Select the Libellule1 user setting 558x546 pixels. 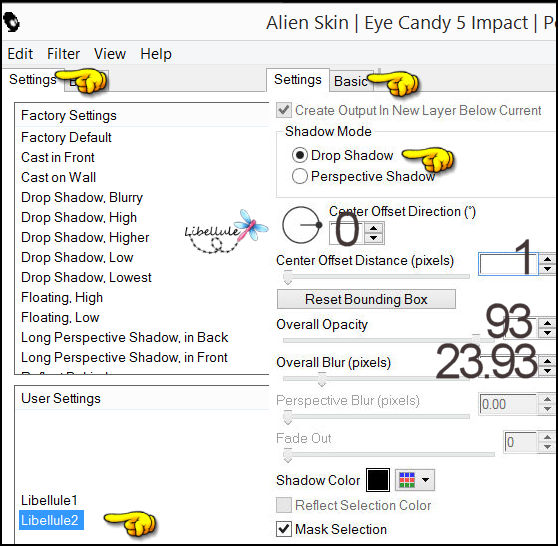coord(49,500)
